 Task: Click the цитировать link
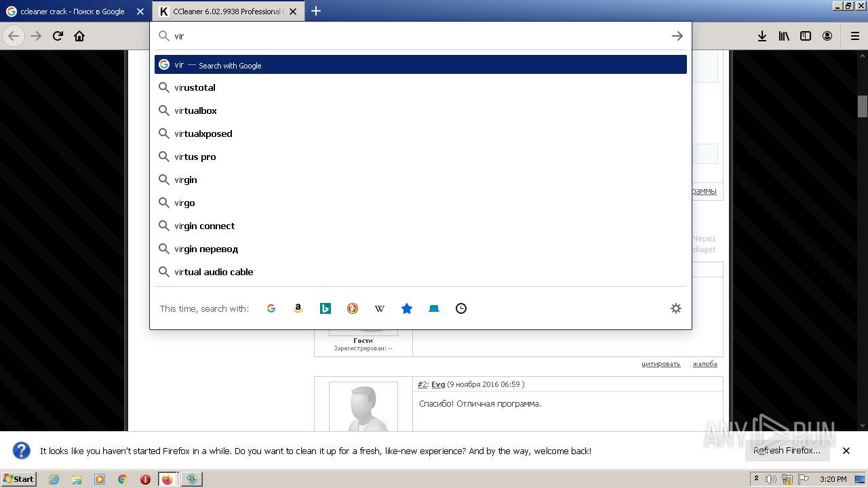click(660, 364)
